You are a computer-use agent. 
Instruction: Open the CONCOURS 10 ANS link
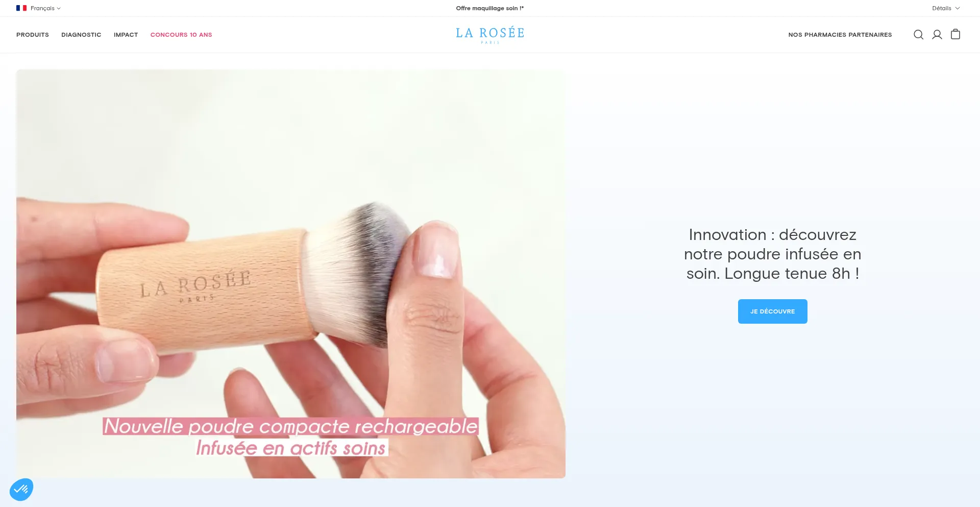pos(181,35)
